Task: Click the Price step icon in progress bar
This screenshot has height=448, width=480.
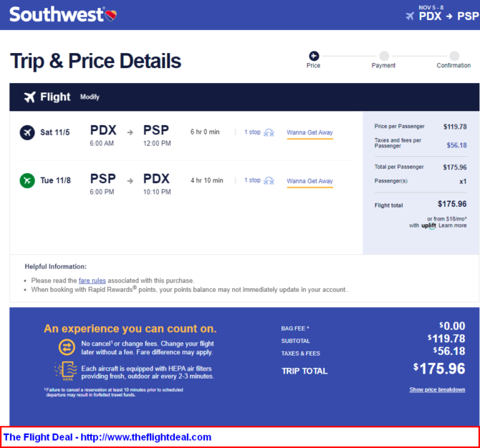Action: pos(314,56)
